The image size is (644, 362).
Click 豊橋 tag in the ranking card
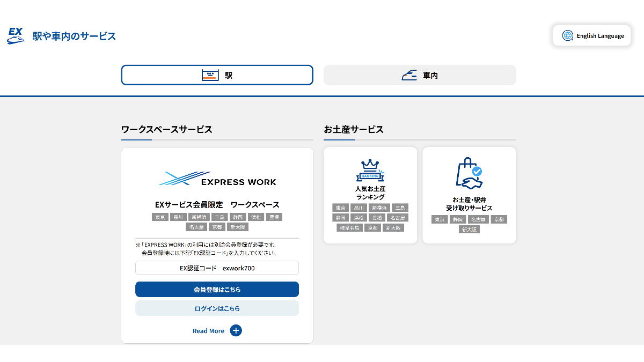click(377, 218)
